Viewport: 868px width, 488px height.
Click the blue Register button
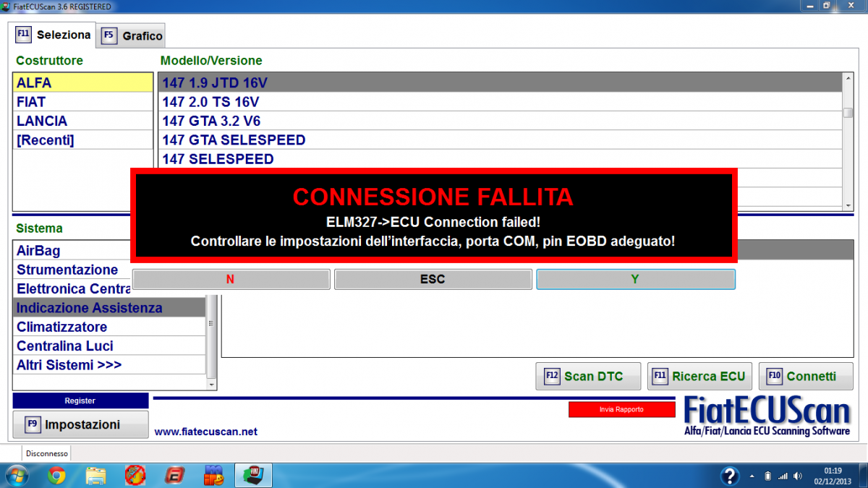tap(80, 401)
